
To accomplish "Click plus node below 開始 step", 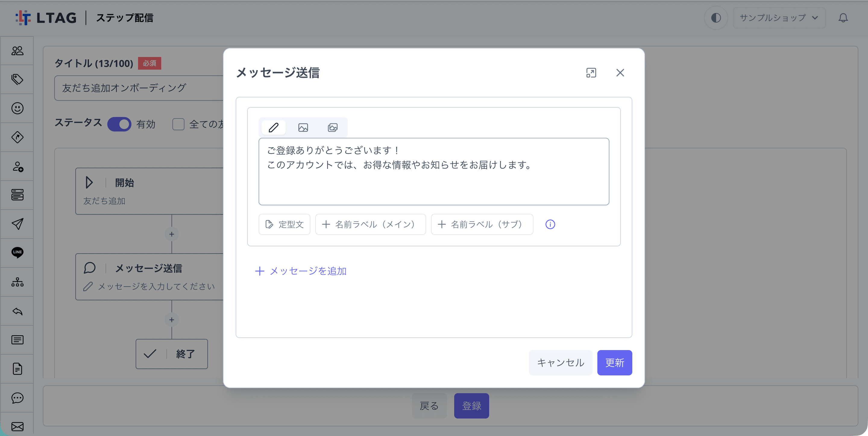I will [x=171, y=234].
